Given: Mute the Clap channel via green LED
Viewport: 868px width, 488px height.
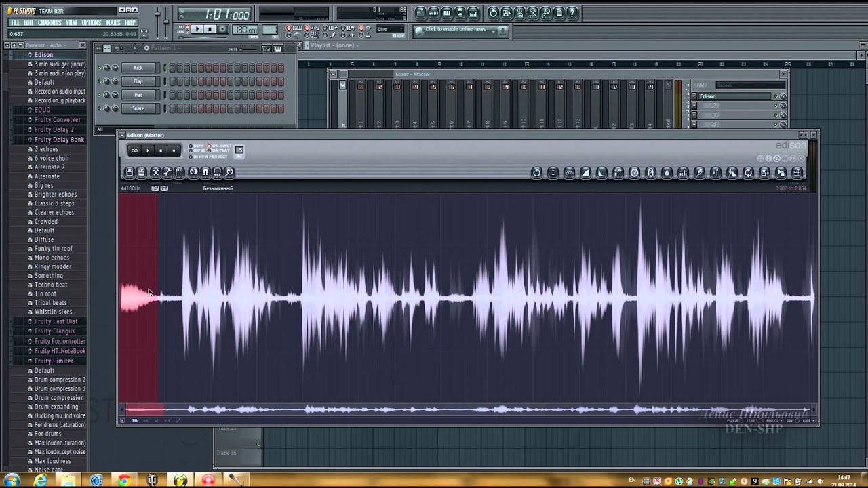Looking at the screenshot, I should click(100, 81).
